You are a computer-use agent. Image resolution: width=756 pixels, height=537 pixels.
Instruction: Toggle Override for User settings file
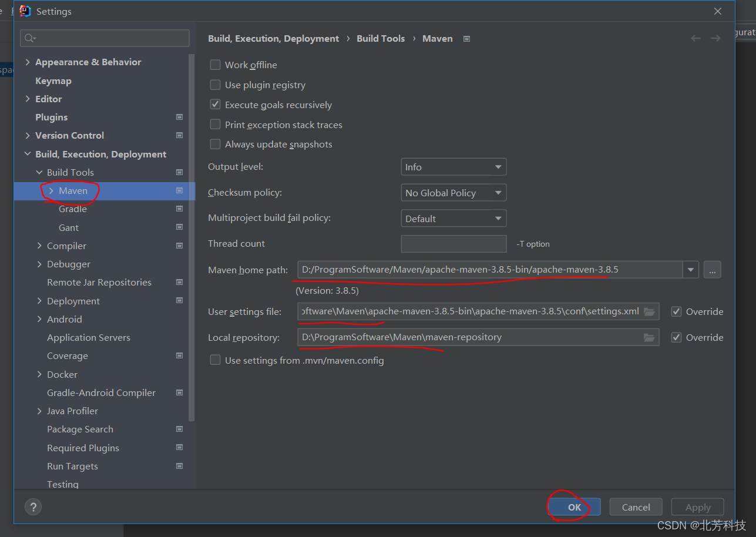click(x=677, y=311)
